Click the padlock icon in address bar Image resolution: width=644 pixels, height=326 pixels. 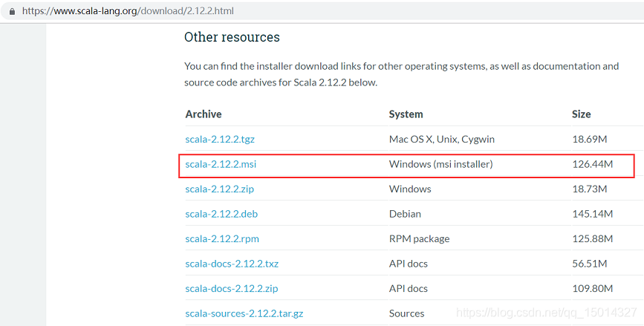13,11
